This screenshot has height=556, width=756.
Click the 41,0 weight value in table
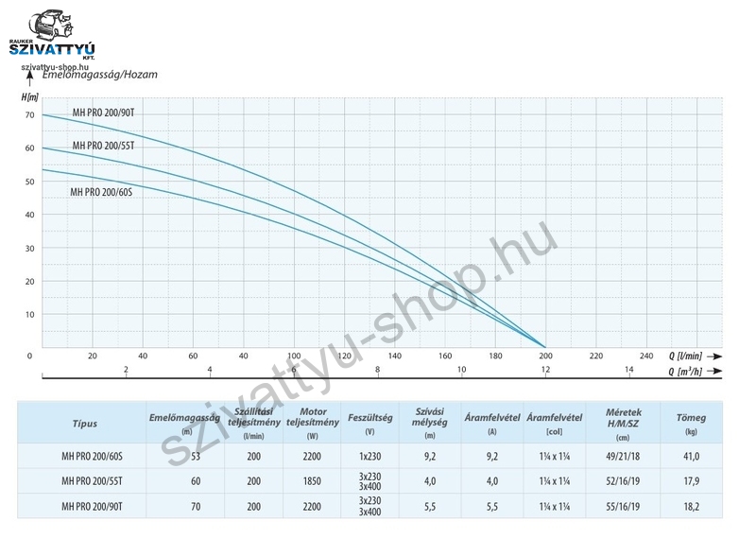[690, 456]
